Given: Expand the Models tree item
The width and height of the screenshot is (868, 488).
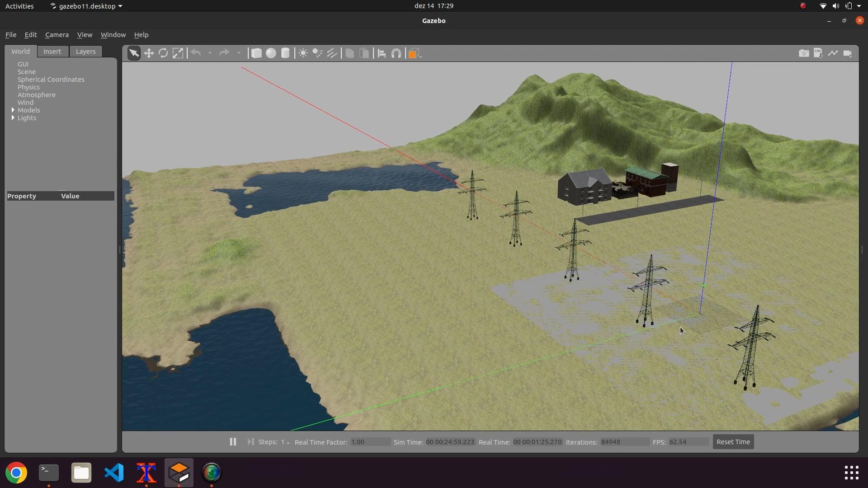Looking at the screenshot, I should pyautogui.click(x=13, y=110).
